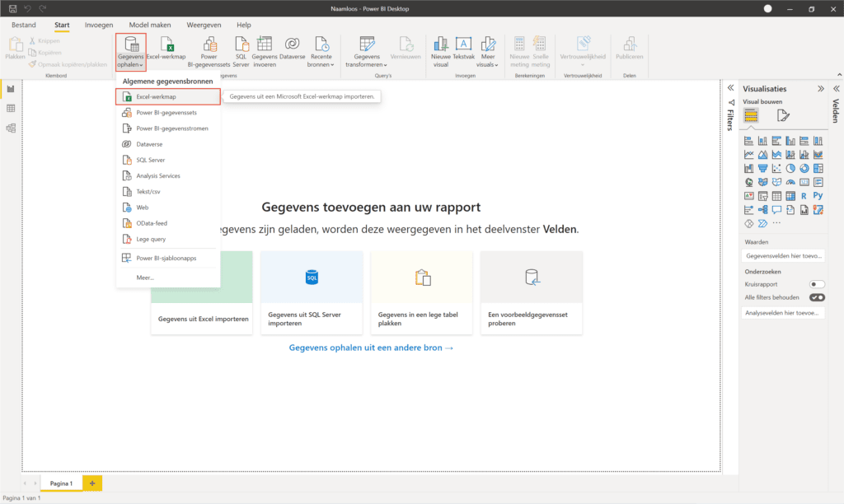The height and width of the screenshot is (504, 844).
Task: Switch to Data view in left sidebar
Action: coord(10,109)
